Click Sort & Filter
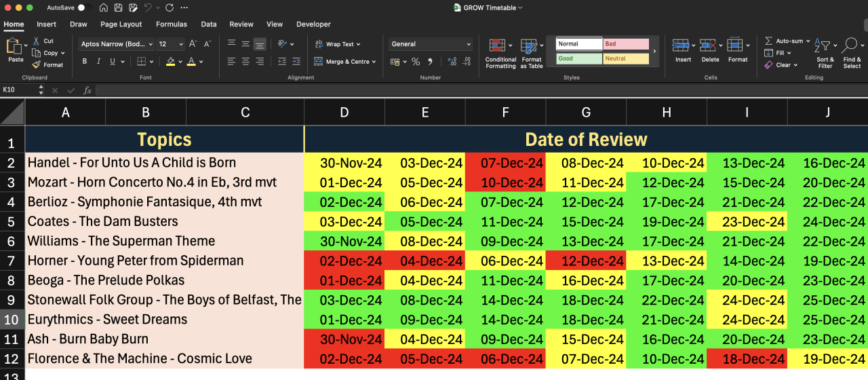The height and width of the screenshot is (380, 868). (825, 54)
